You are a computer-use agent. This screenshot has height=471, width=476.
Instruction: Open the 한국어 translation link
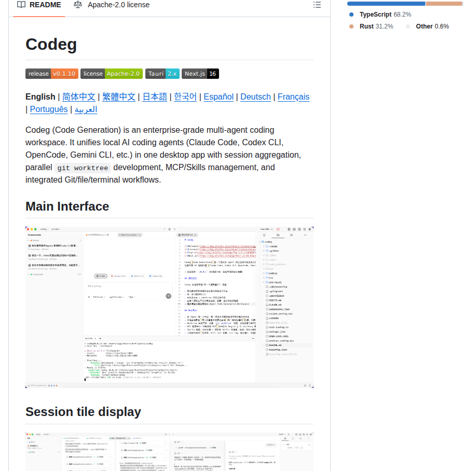coord(185,97)
